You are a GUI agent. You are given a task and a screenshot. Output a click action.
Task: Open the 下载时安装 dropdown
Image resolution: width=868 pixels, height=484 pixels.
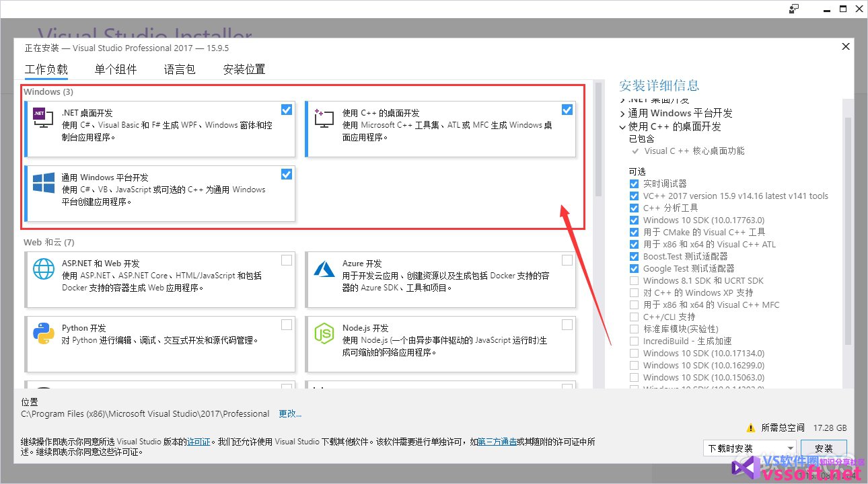click(750, 448)
